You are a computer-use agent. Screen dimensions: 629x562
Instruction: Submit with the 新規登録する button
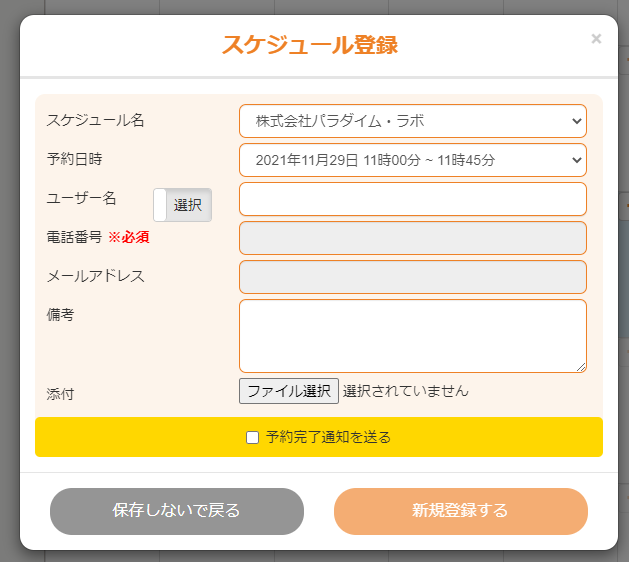click(x=460, y=511)
